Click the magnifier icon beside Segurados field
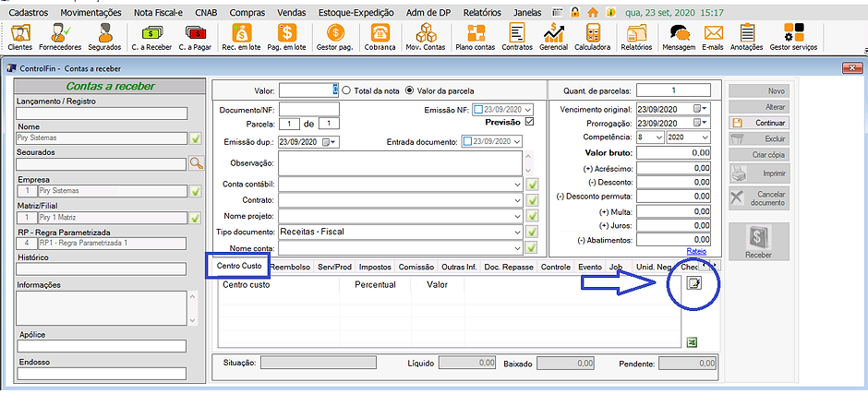Image resolution: width=868 pixels, height=406 pixels. 197,163
